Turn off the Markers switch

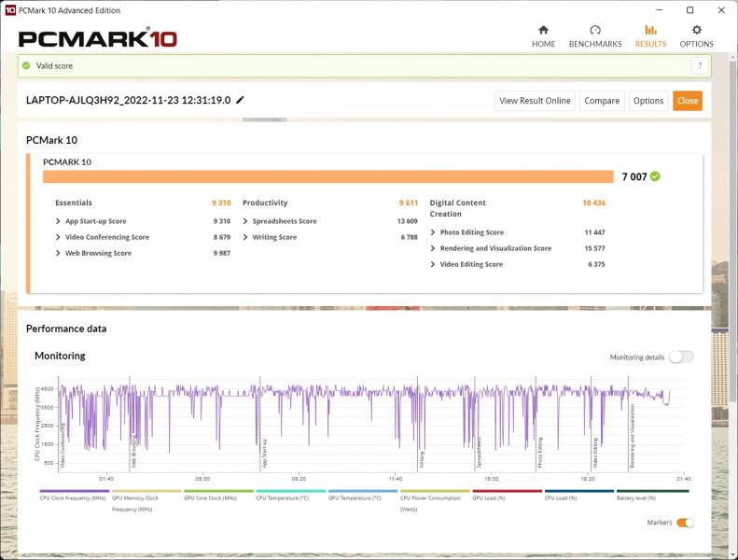point(685,523)
